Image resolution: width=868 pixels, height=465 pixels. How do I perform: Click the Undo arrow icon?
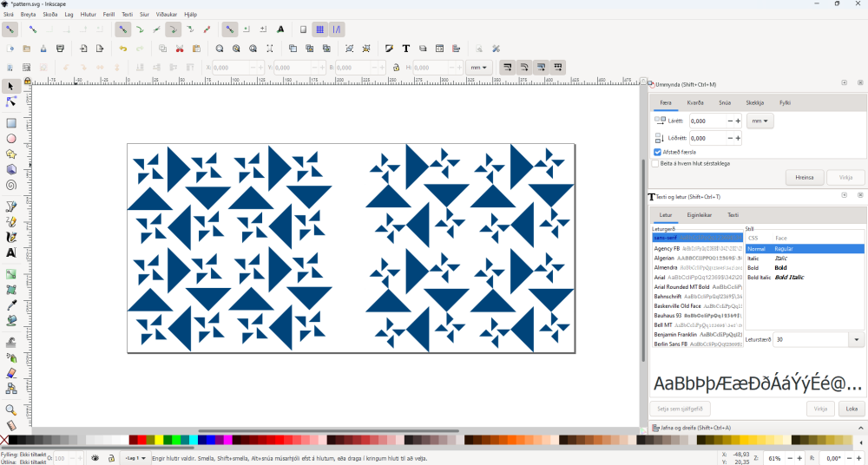click(x=123, y=49)
